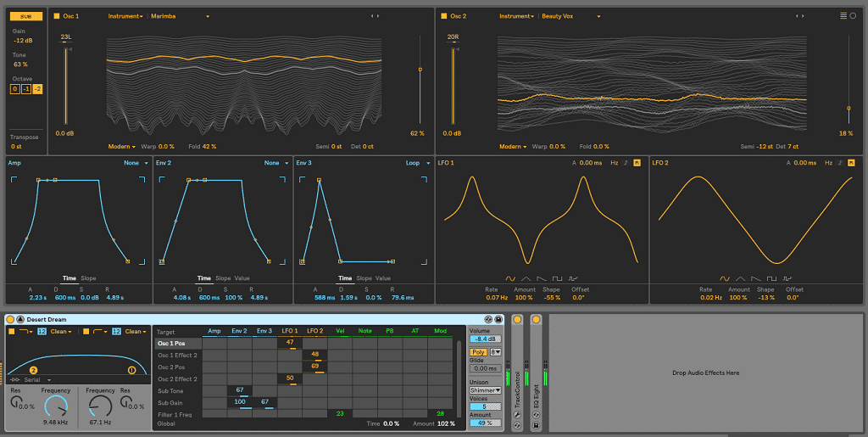868x437 pixels.
Task: Open Unison Shimmer mode dropdown
Action: click(486, 390)
